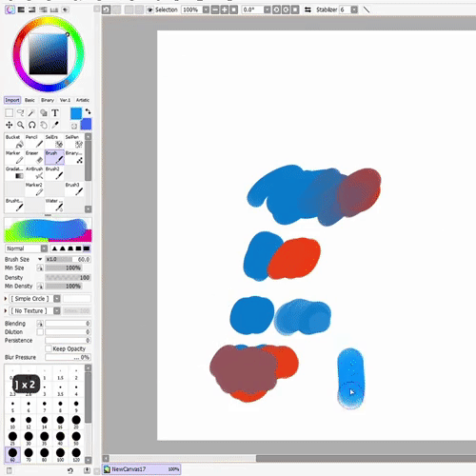Swap foreground and background colors
The image size is (476, 476).
coord(88,111)
